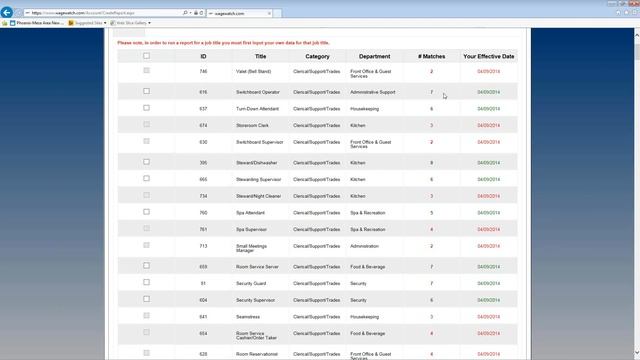This screenshot has width=640, height=360.
Task: Click the security lock icon in address bar
Action: pos(196,13)
